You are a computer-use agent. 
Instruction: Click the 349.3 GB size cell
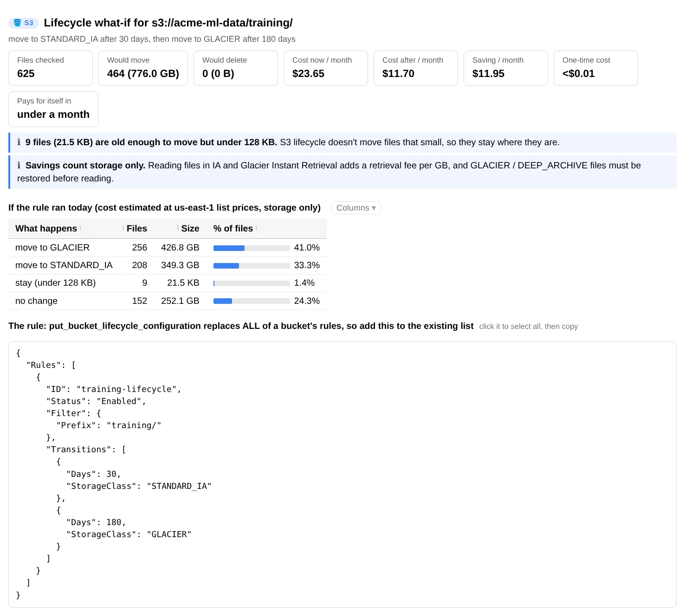[x=180, y=265]
